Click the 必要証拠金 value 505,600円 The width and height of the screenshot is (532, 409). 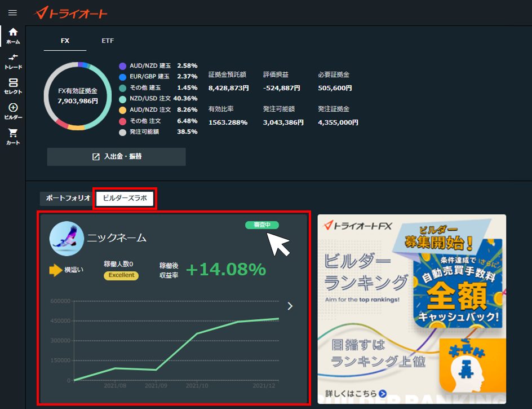[x=335, y=89]
